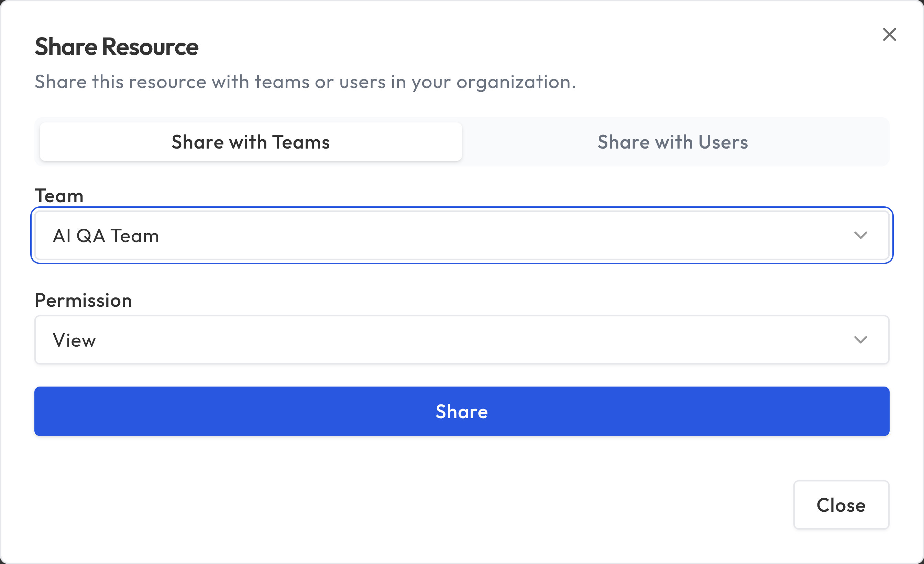Close the Share Resource modal via the X
Screen dimensions: 924x564
click(889, 34)
